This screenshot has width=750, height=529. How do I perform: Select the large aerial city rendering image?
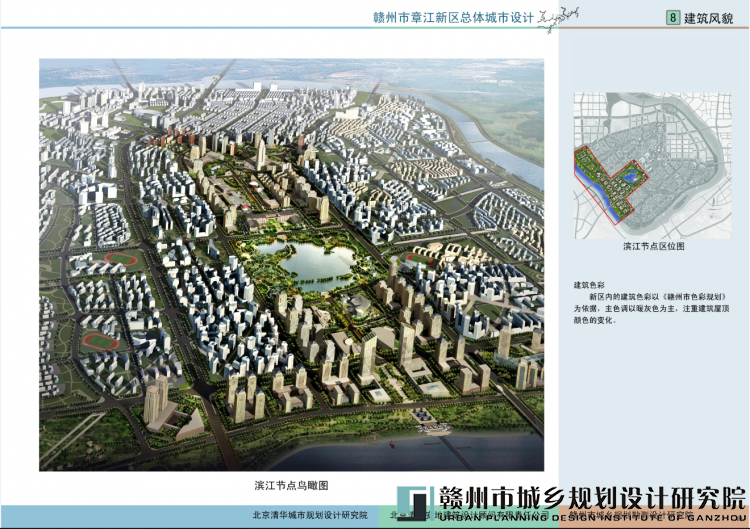point(291,264)
